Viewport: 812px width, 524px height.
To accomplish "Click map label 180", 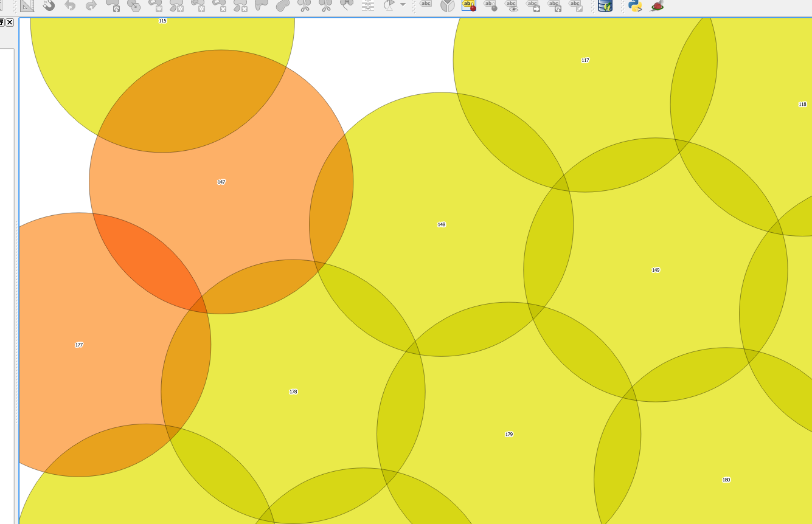I will [x=726, y=480].
